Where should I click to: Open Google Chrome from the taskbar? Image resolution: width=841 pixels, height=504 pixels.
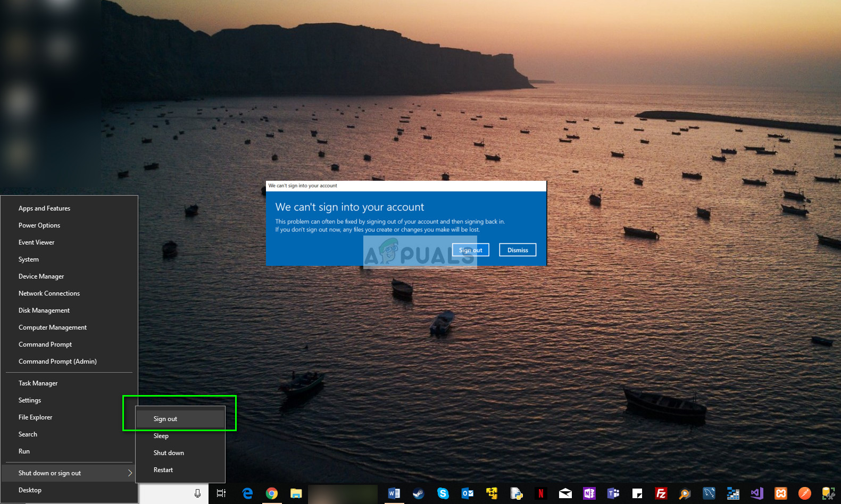pyautogui.click(x=272, y=494)
